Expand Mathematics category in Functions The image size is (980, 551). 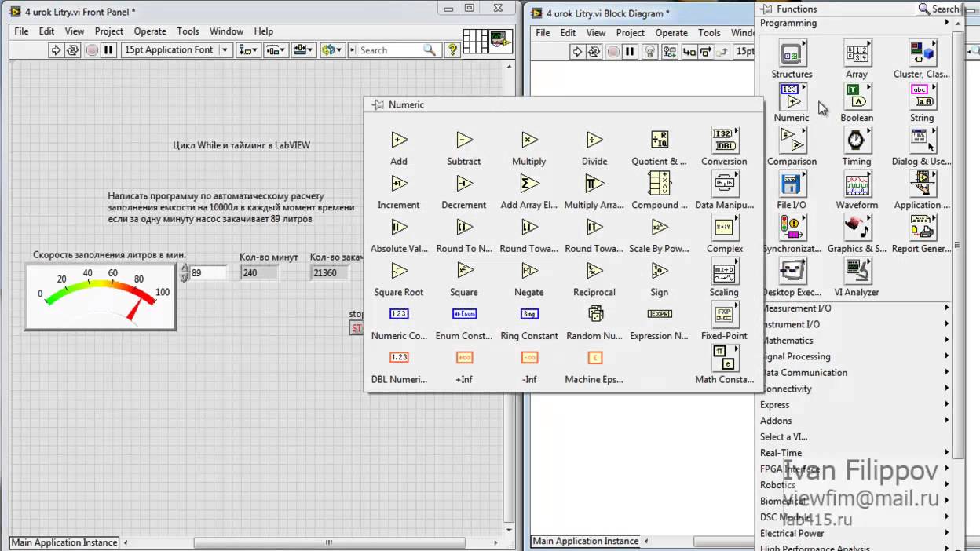(856, 341)
